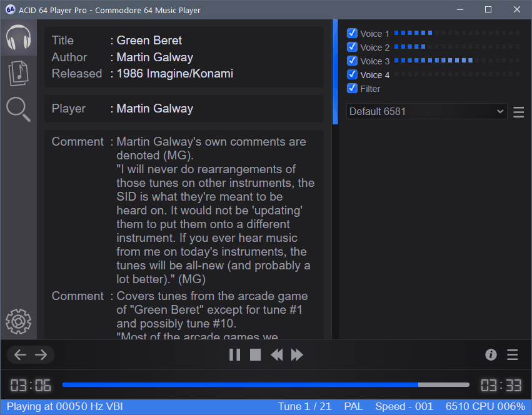
Task: Select release text 1986 Imagine/Konami
Action: click(x=175, y=74)
